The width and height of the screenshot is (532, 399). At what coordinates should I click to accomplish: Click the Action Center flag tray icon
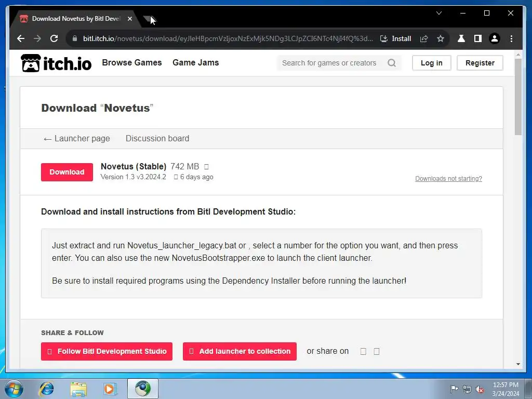tap(454, 389)
